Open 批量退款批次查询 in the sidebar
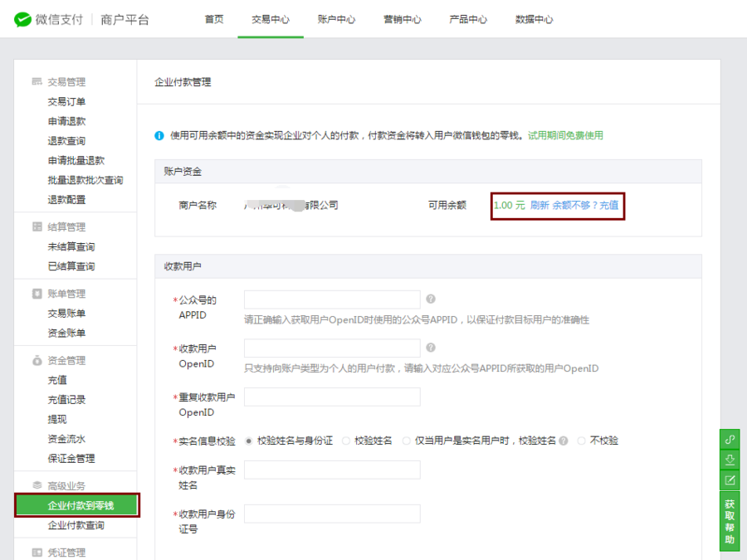The image size is (747, 560). tap(85, 180)
